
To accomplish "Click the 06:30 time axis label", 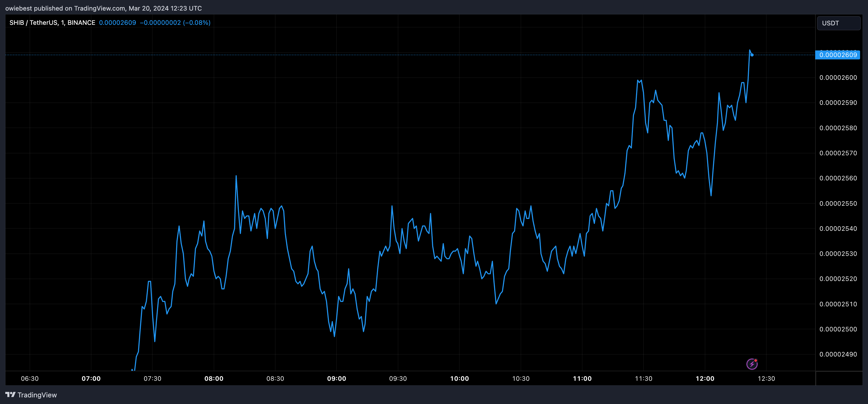I will tap(30, 378).
